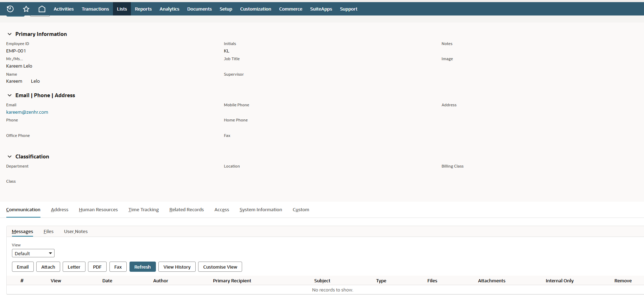Open the Transactions menu
The image size is (644, 295).
point(95,9)
